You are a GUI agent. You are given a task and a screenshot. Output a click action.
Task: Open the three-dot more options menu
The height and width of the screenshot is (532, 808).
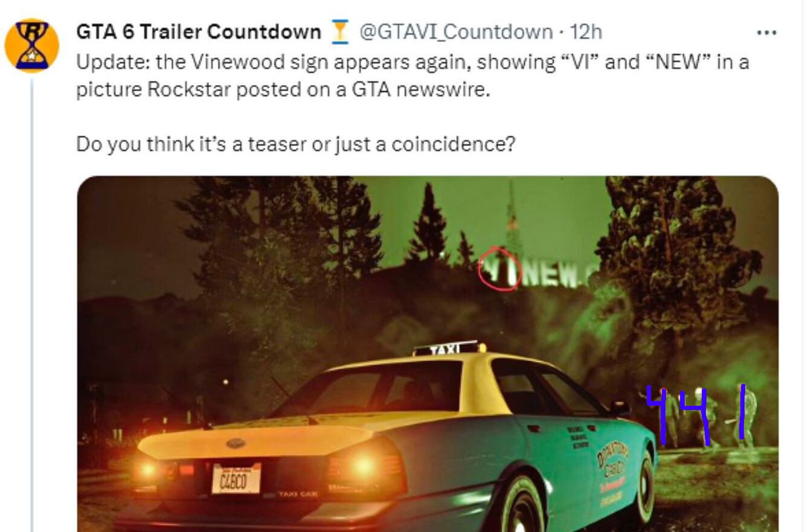tap(766, 33)
